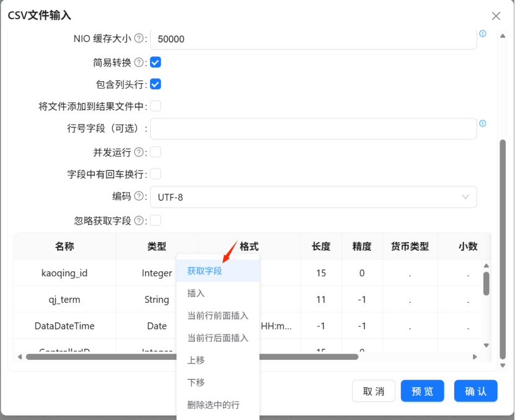Click help icon beside 编码
The height and width of the screenshot is (420, 515).
click(139, 196)
